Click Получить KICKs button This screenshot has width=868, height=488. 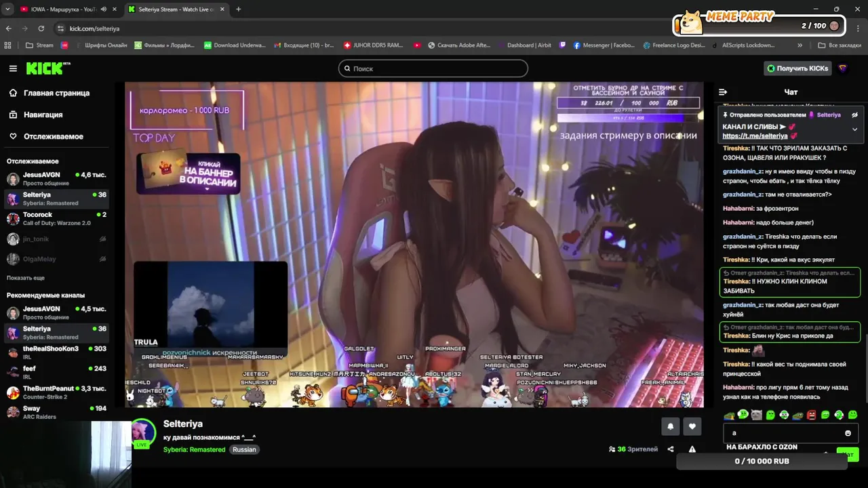point(797,68)
